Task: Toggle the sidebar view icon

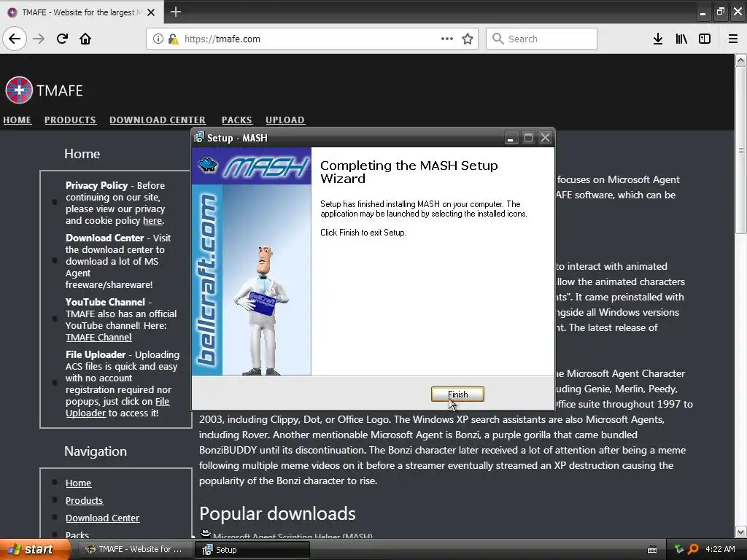Action: coord(705,39)
